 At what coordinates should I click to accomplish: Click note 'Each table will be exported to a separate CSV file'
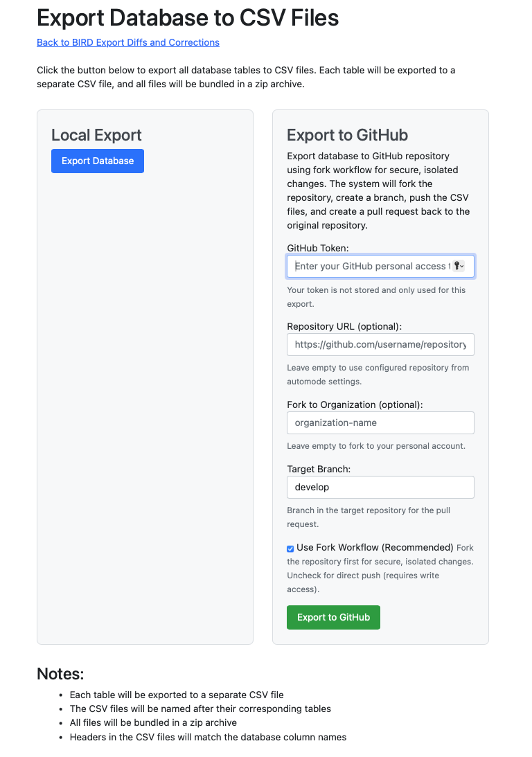pos(177,695)
